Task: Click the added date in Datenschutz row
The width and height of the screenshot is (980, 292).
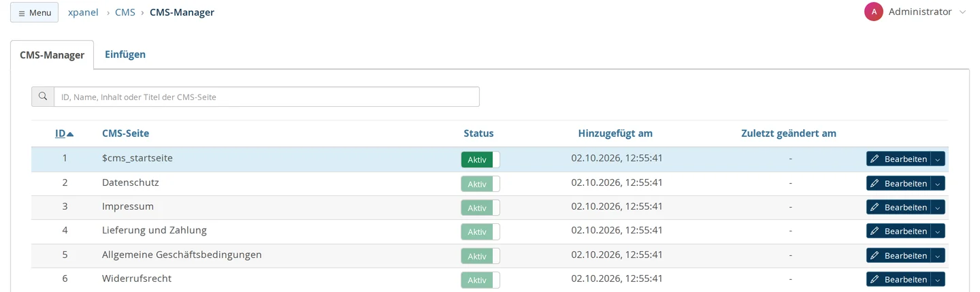Action: [617, 182]
